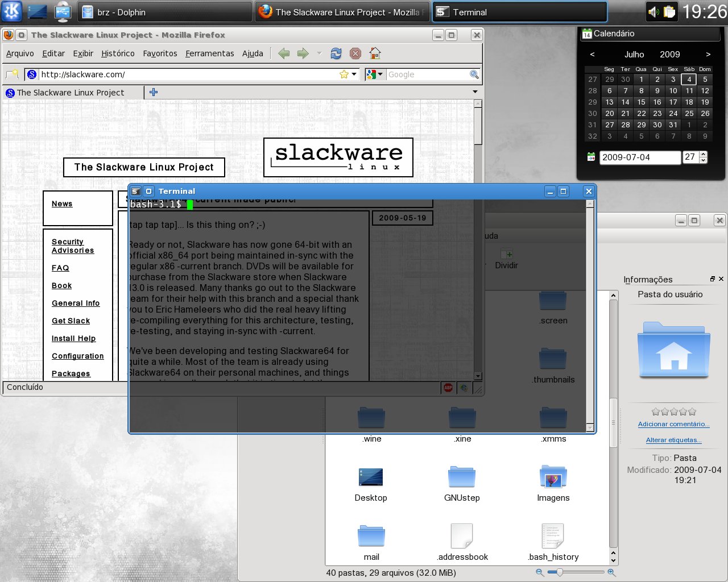Image resolution: width=728 pixels, height=582 pixels.
Task: Go to the Firefox home page
Action: click(375, 53)
